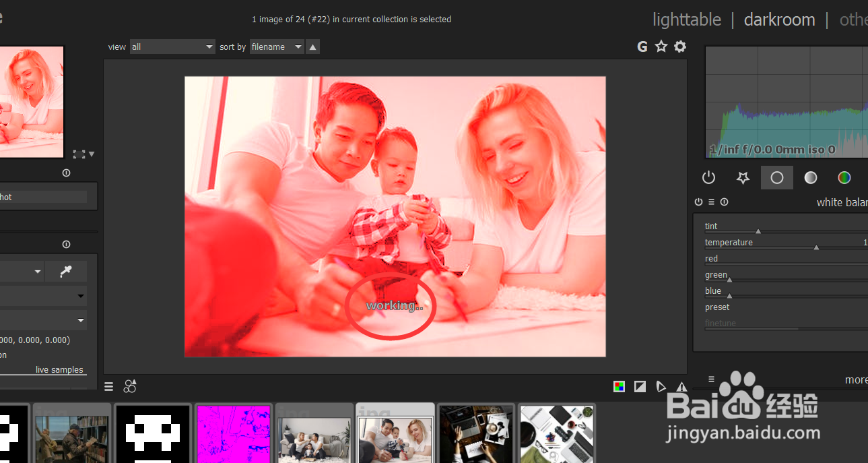Image resolution: width=868 pixels, height=463 pixels.
Task: Select the basic group circle icon
Action: tap(777, 177)
